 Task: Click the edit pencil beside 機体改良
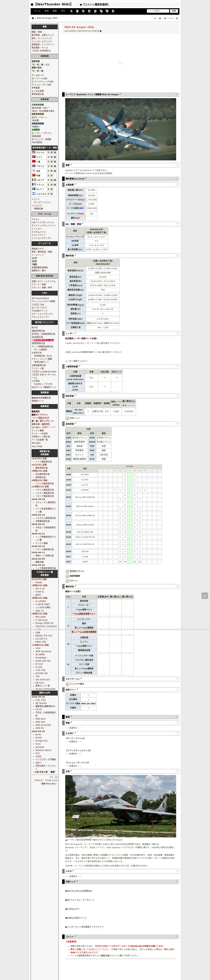click(75, 586)
